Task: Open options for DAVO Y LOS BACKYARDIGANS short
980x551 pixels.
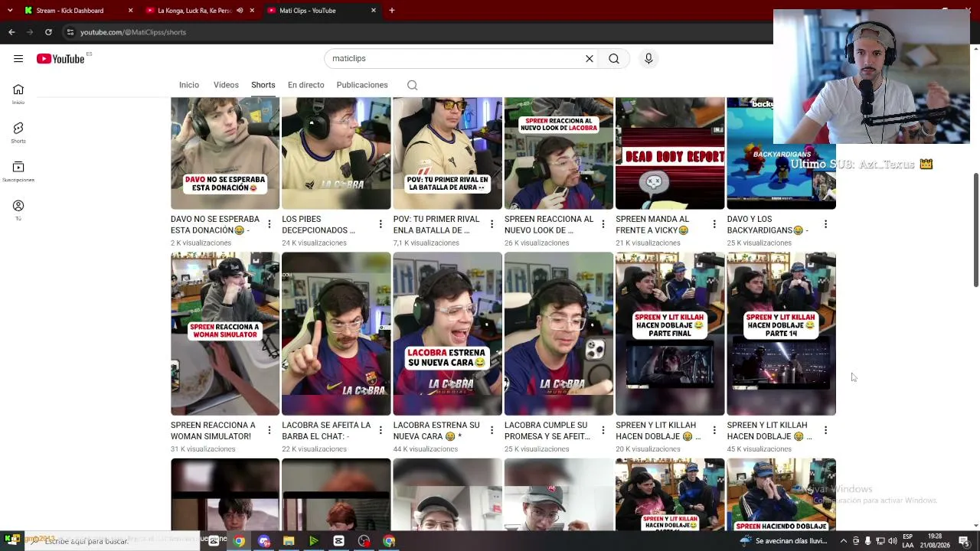Action: pyautogui.click(x=825, y=224)
